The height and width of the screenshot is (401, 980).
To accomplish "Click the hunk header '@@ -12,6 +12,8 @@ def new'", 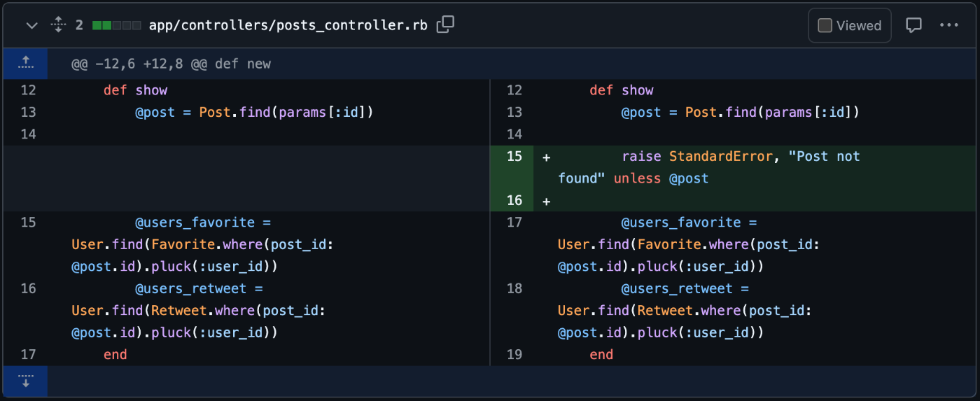I will (171, 64).
